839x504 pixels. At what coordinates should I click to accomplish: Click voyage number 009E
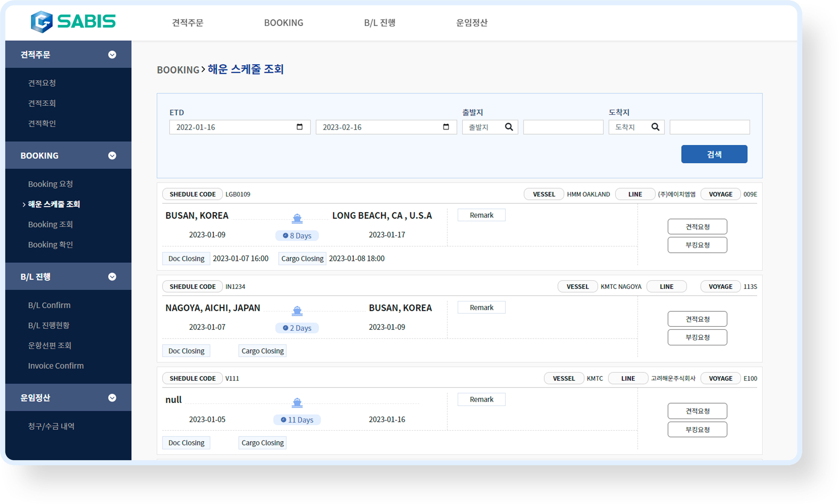(750, 194)
